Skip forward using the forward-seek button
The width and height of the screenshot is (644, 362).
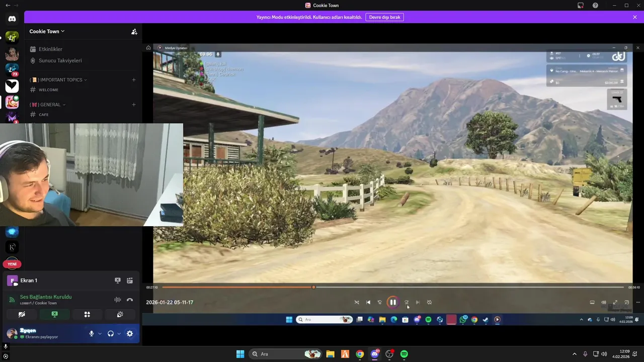[x=407, y=302]
